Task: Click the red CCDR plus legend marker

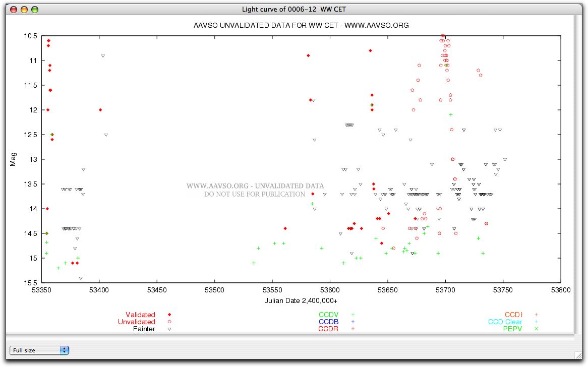Action: click(x=353, y=329)
